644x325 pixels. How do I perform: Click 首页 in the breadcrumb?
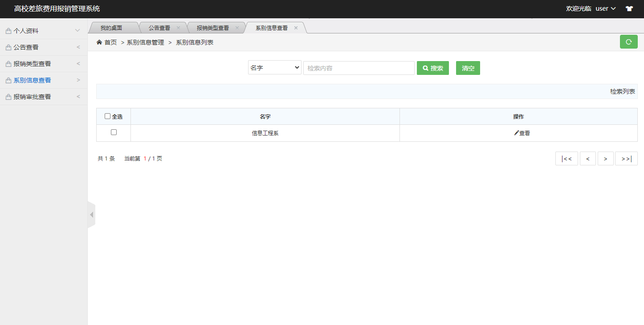[110, 42]
